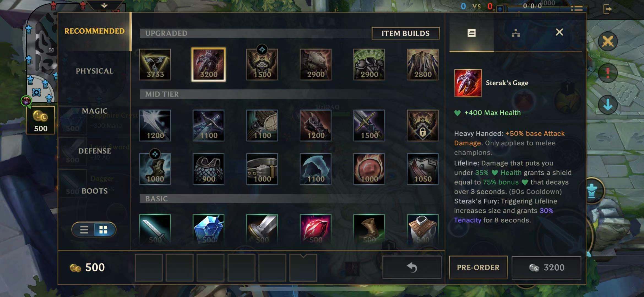Select the Sterak's Gage item costing 3200
The height and width of the screenshot is (297, 644).
(208, 65)
